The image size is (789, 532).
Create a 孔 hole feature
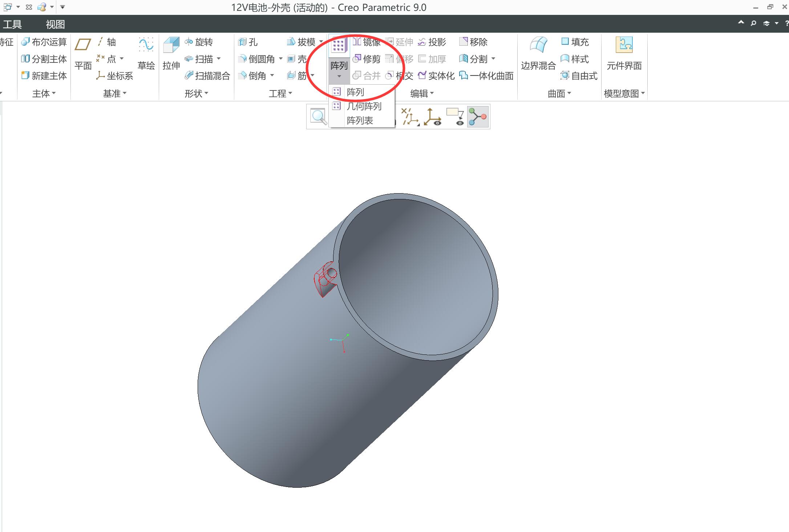pyautogui.click(x=248, y=42)
